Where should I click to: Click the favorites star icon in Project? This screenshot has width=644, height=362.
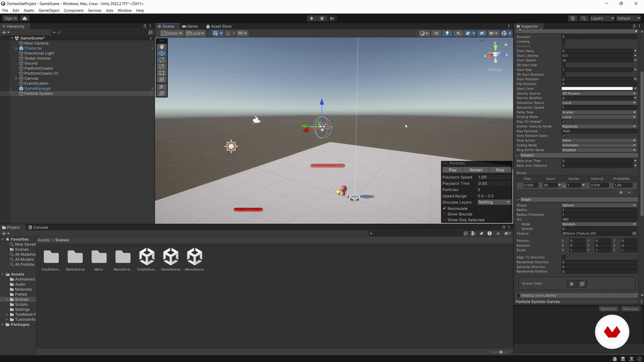coord(498,233)
